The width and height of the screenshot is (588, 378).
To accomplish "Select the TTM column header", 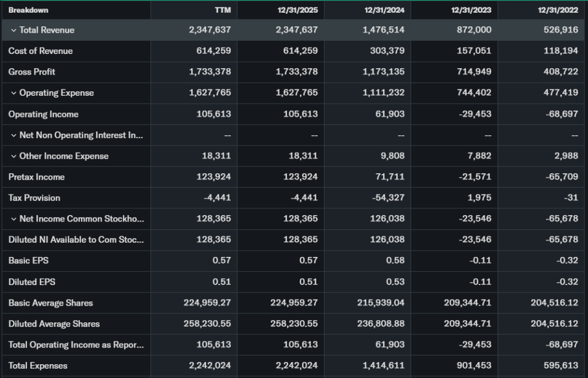I will click(x=222, y=10).
